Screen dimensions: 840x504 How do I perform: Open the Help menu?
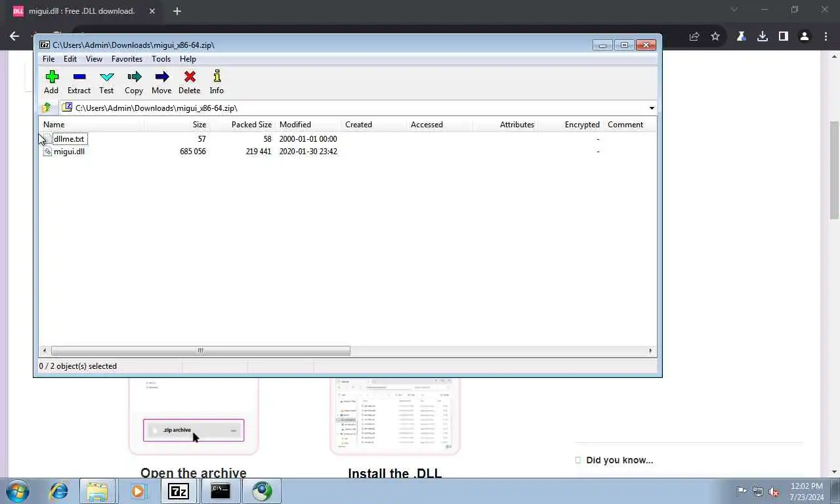pos(188,59)
